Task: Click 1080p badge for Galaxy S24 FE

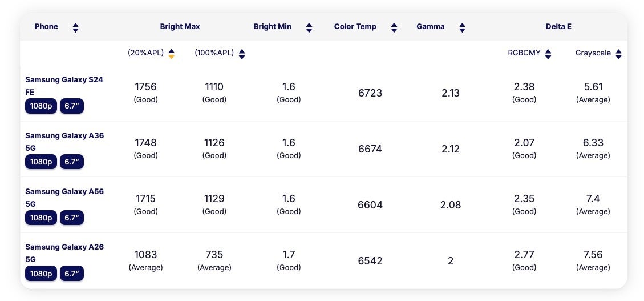Action: pyautogui.click(x=41, y=106)
